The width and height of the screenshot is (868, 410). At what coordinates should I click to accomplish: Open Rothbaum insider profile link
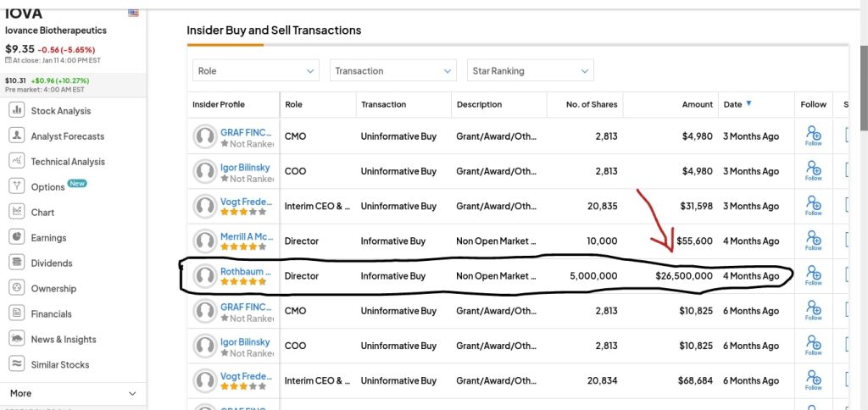[246, 272]
